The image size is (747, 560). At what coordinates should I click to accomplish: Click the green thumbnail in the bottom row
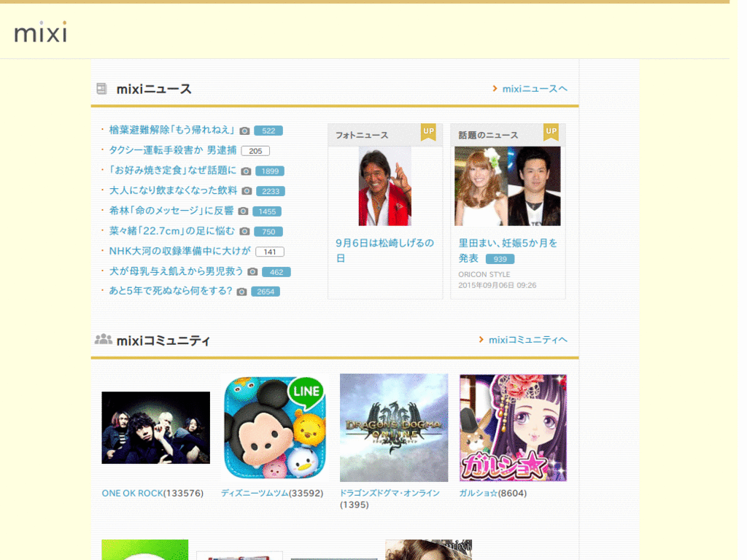tap(145, 550)
